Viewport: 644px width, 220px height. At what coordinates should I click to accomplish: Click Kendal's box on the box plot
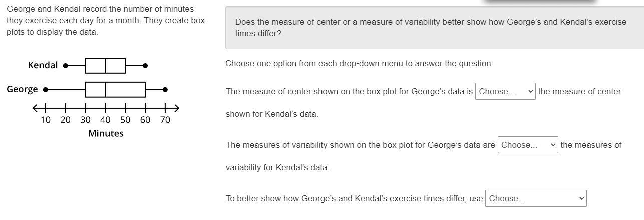[105, 65]
